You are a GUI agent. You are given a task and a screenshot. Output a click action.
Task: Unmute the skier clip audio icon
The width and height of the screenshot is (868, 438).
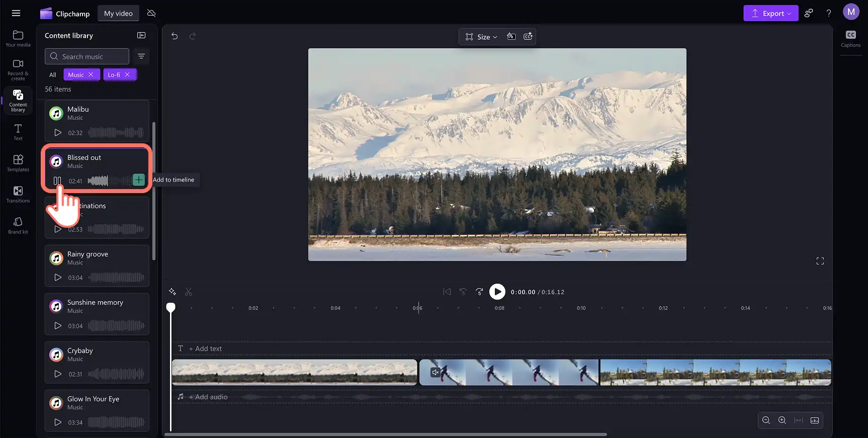(436, 372)
